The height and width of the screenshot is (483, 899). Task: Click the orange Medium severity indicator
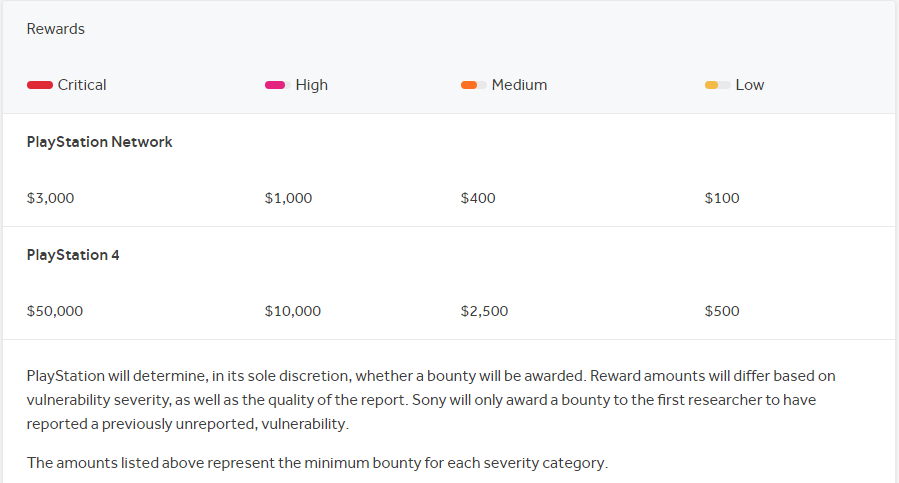pyautogui.click(x=474, y=85)
